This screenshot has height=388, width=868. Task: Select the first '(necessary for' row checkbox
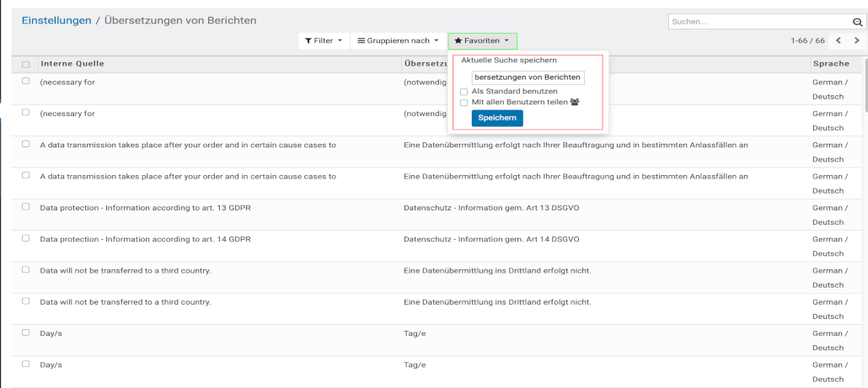(x=25, y=81)
